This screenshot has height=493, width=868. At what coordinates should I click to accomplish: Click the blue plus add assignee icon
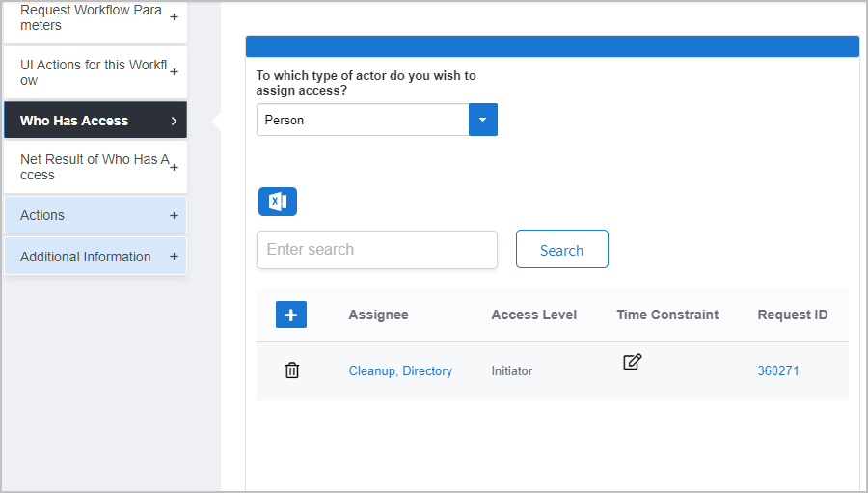(x=291, y=315)
